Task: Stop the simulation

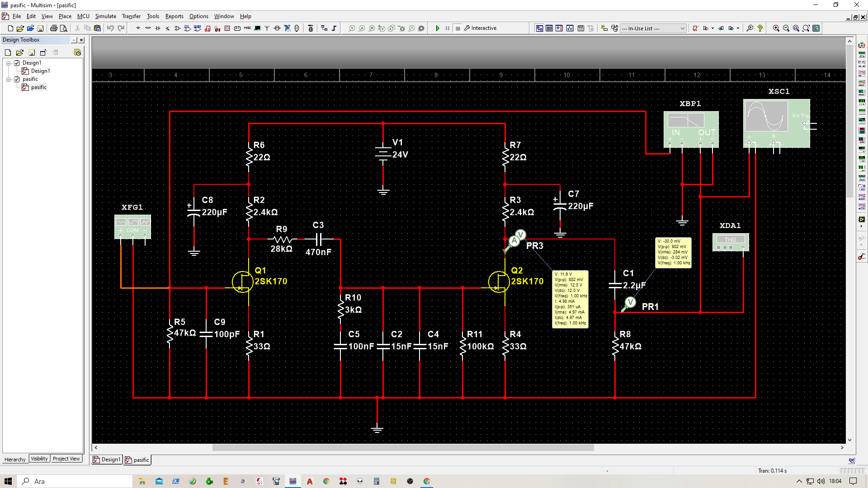Action: (458, 28)
